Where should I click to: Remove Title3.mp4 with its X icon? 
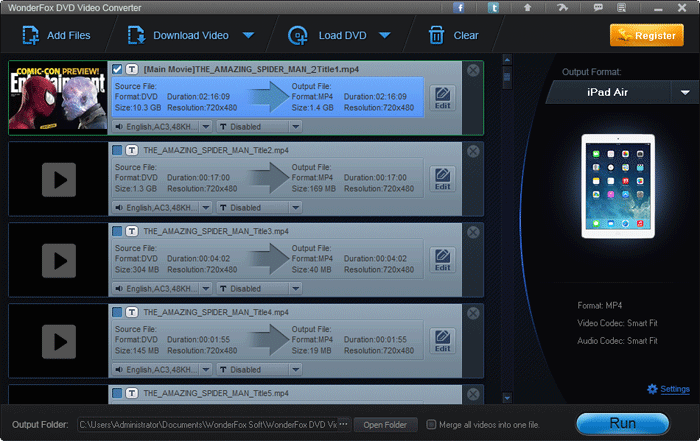coord(473,232)
